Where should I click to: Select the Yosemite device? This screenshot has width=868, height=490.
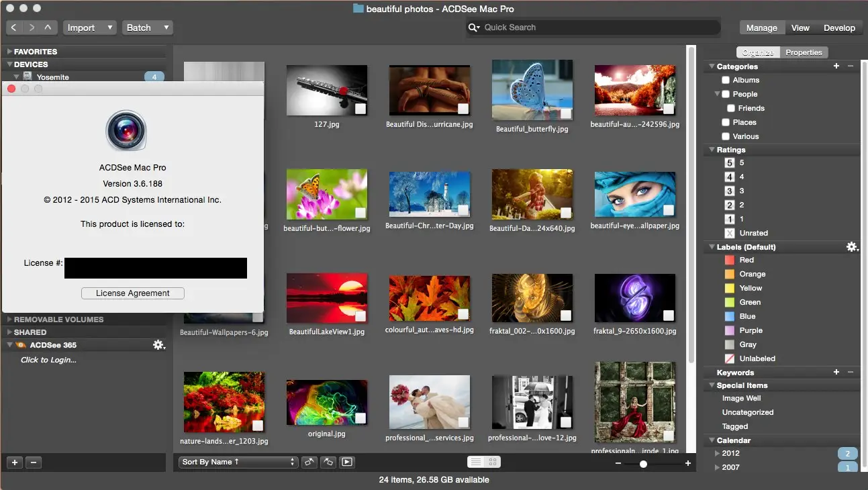(53, 77)
